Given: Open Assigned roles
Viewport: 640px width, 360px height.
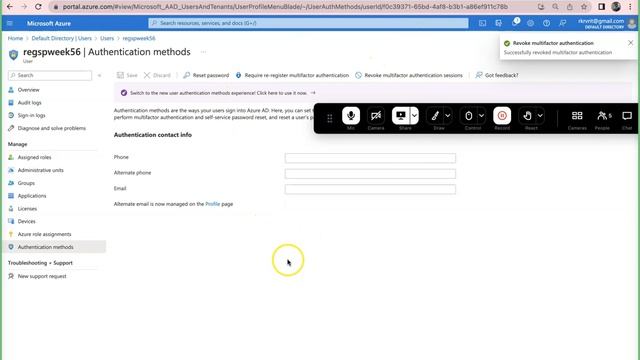Looking at the screenshot, I should (34, 158).
